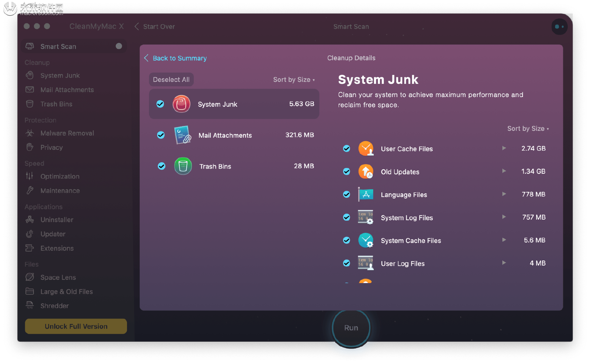Toggle the User Log Files checkbox

click(x=346, y=263)
